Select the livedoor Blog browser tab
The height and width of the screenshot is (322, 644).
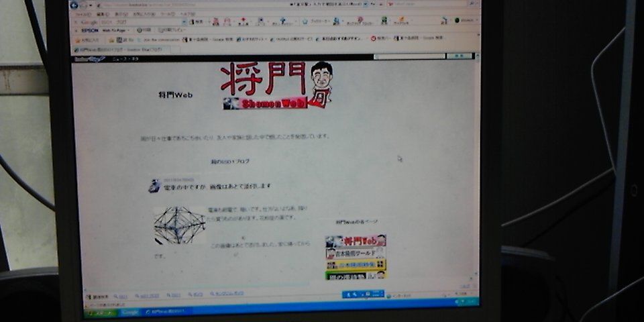coord(121,49)
